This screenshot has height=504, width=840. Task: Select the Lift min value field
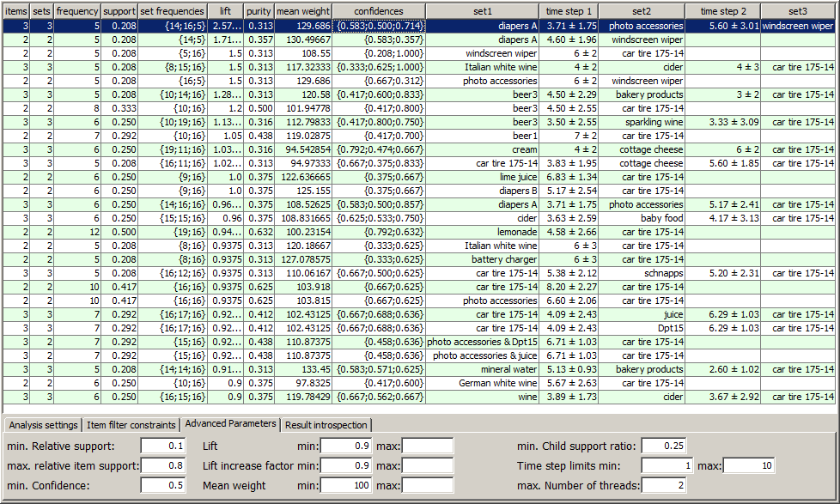click(346, 446)
